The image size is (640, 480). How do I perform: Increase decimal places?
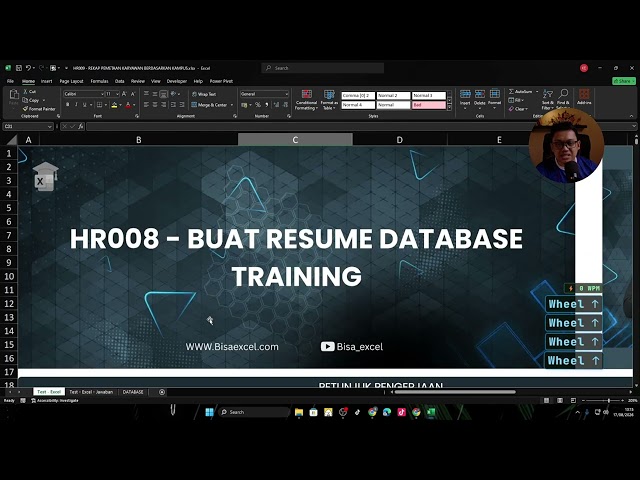click(276, 105)
